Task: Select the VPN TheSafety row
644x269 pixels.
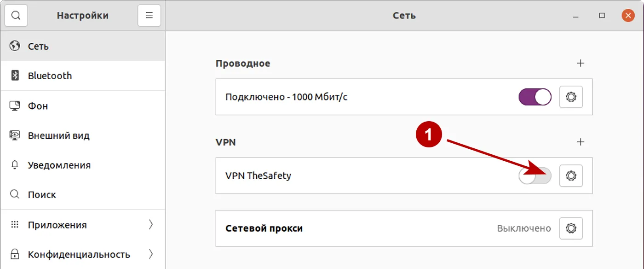Action: click(322, 175)
